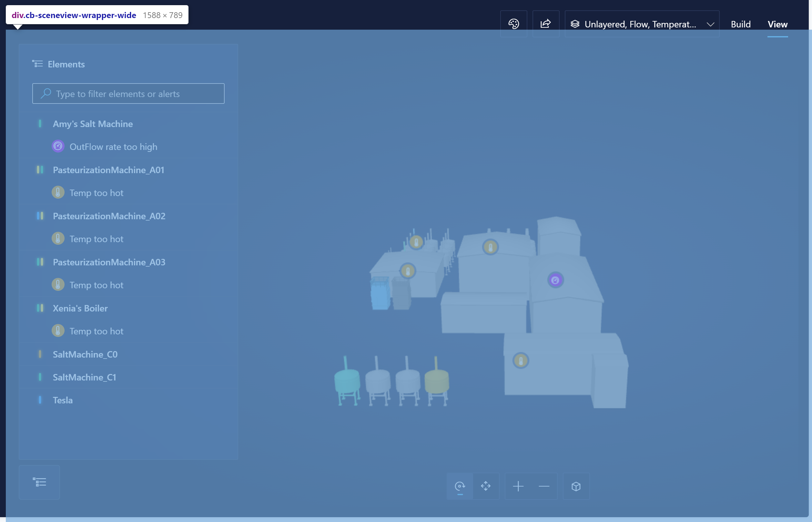The image size is (812, 522).
Task: Toggle the status bar next to Xenia's Boiler
Action: click(40, 308)
